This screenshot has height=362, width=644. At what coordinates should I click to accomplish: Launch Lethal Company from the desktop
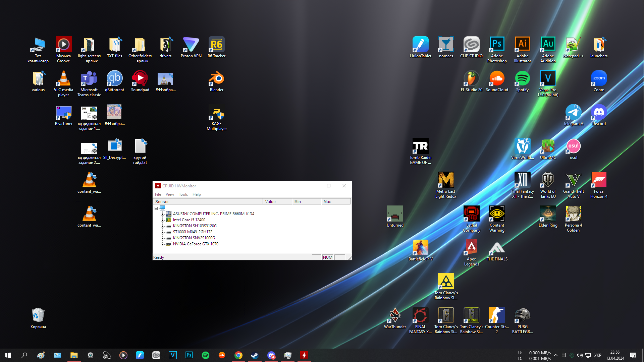[x=471, y=219]
